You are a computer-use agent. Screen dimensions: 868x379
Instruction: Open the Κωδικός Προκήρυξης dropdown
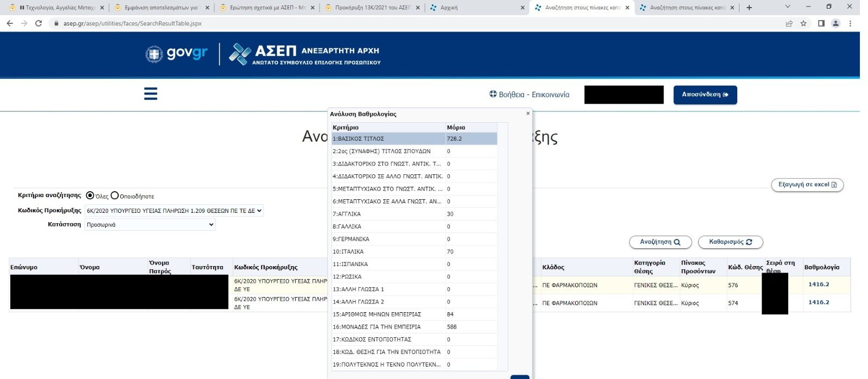pos(174,211)
